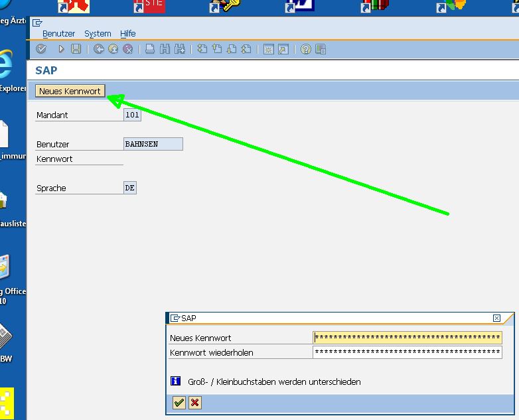Click the red STE desktop shortcut
The width and height of the screenshot is (519, 420).
click(x=149, y=6)
